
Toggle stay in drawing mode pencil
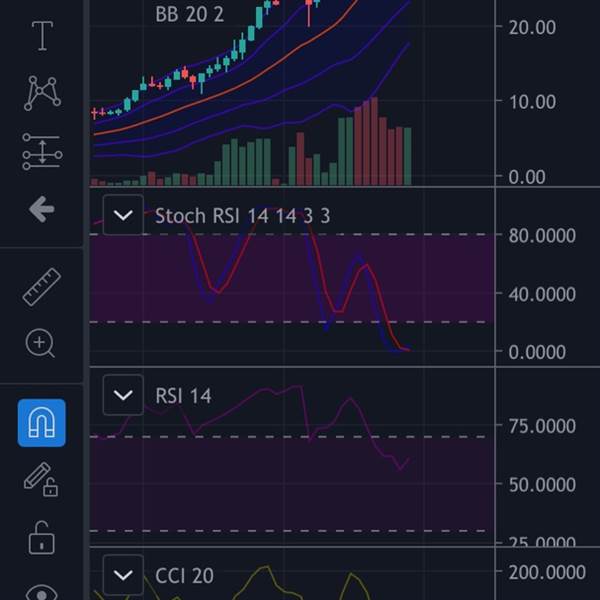pos(41,479)
